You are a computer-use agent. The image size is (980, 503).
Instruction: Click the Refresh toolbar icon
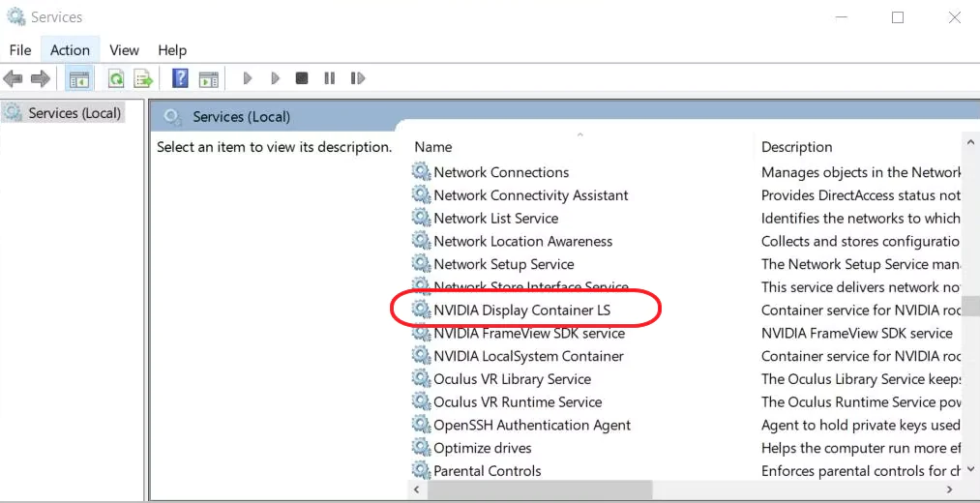pyautogui.click(x=116, y=78)
